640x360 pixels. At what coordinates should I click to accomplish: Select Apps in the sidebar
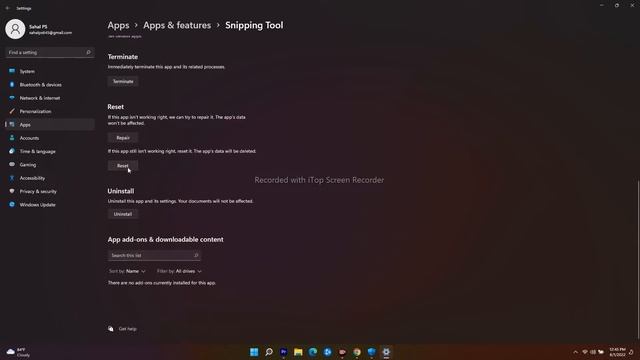(x=50, y=124)
